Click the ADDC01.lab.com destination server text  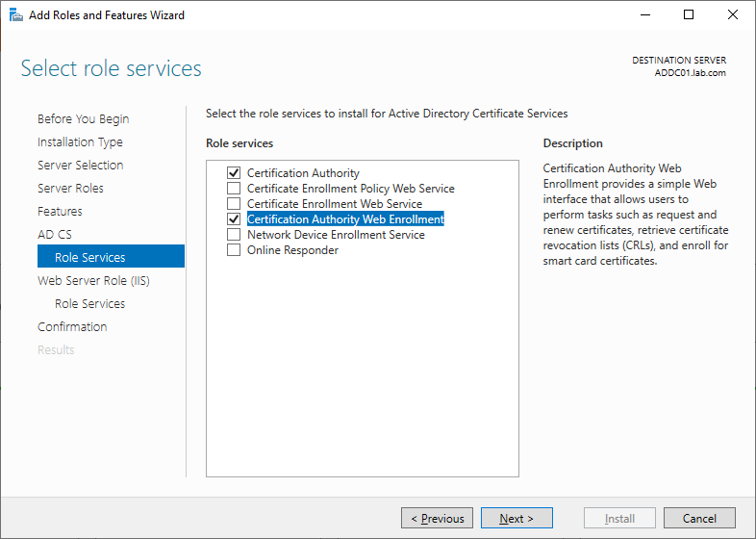pos(690,73)
